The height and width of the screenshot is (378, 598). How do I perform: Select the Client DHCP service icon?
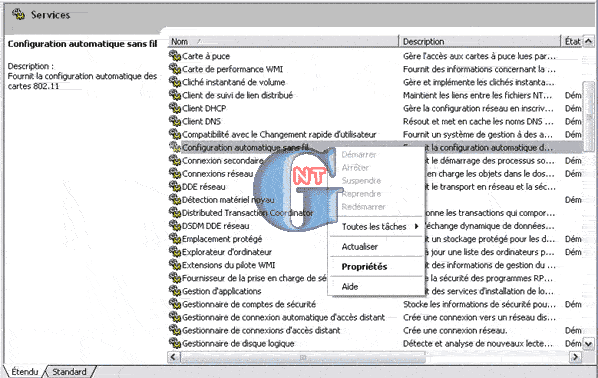[x=175, y=108]
